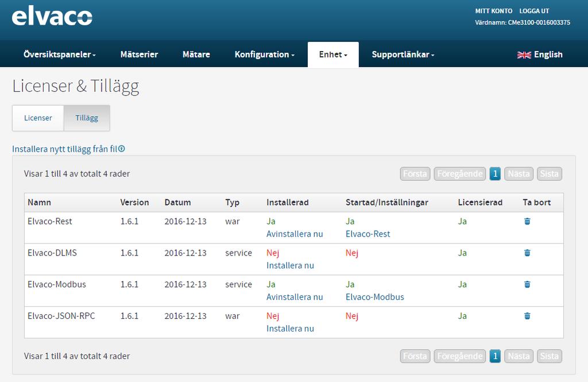Remove Elvaco-Modbus using its trash icon
The width and height of the screenshot is (588, 382).
[527, 284]
